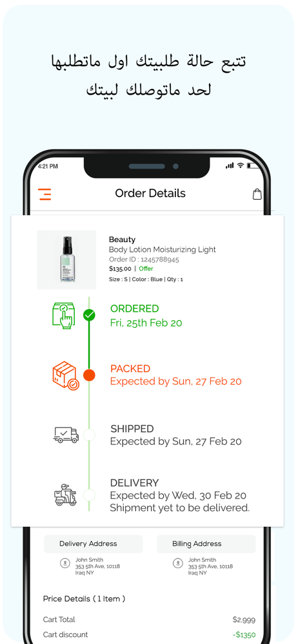This screenshot has width=298, height=644.
Task: Tap location pin under Delivery Address
Action: [65, 563]
